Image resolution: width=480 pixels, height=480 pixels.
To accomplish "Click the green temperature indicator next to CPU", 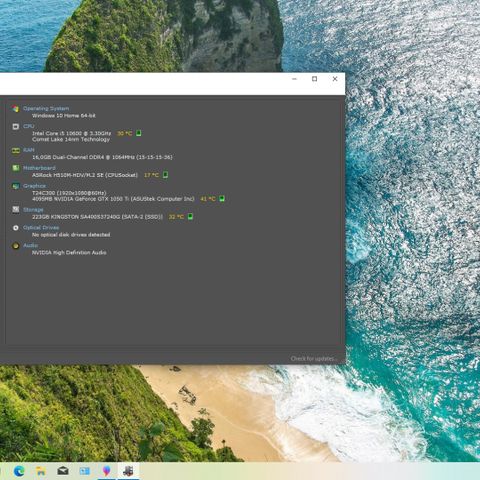I will 139,133.
